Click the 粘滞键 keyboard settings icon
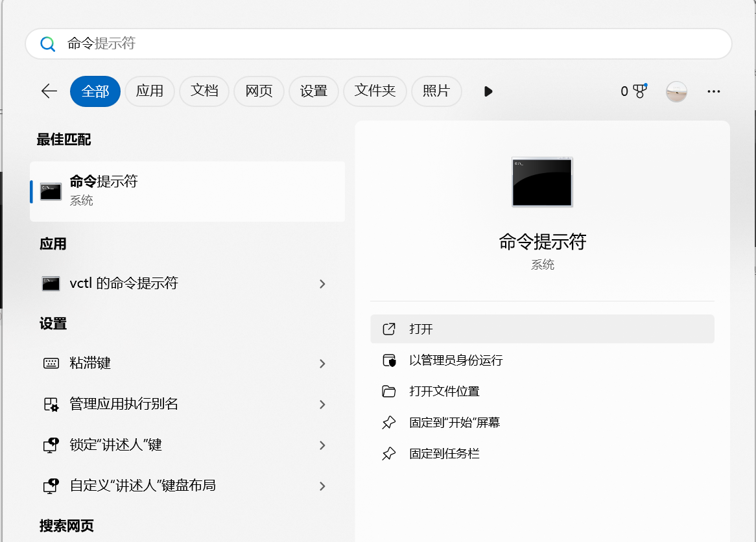The image size is (756, 542). click(x=50, y=364)
